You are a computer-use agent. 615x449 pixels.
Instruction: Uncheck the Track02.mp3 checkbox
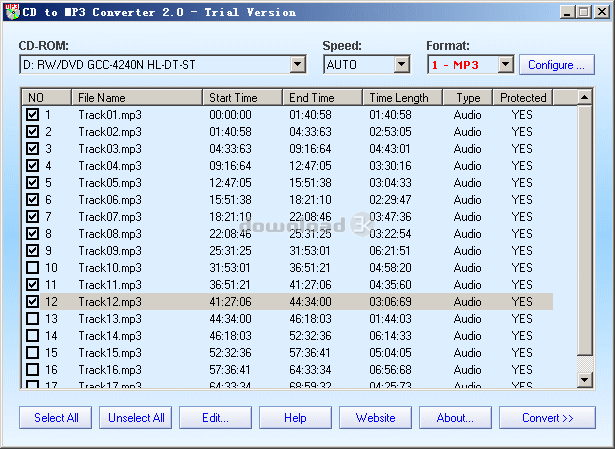click(33, 132)
